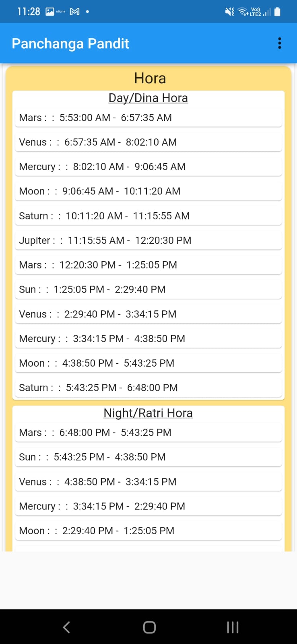
Task: Tap the Mars 6:48:00 PM night hora
Action: pyautogui.click(x=148, y=433)
